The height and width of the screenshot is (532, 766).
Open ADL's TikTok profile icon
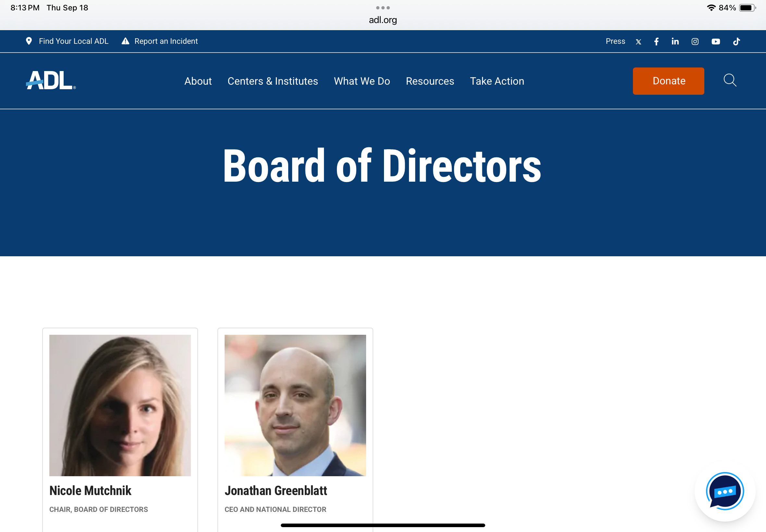736,41
